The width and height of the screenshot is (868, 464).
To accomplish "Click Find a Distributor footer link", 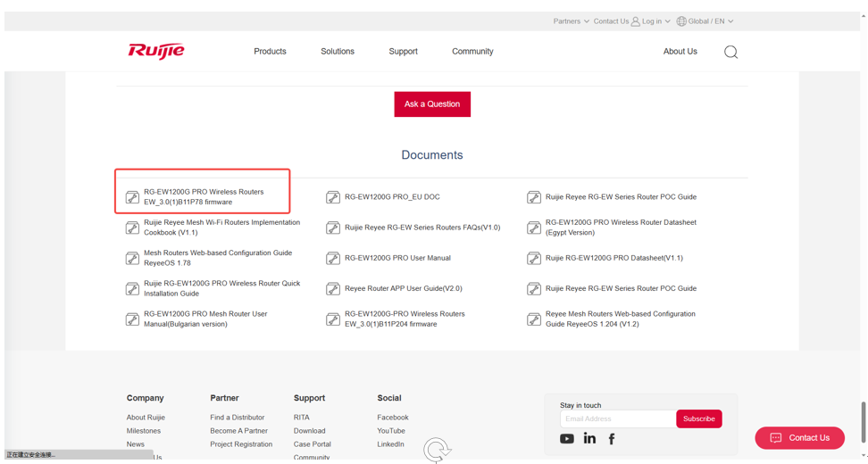I will (x=237, y=418).
